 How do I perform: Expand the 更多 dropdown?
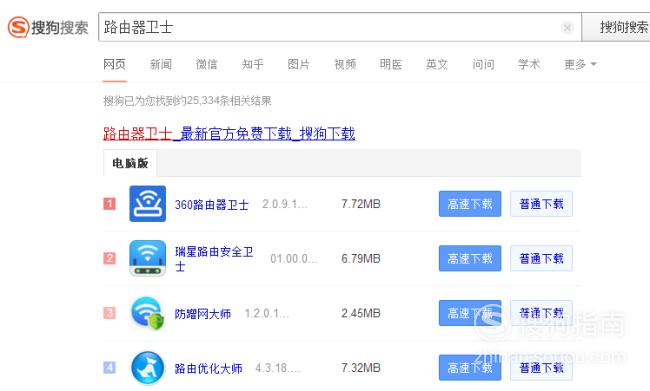(x=580, y=64)
